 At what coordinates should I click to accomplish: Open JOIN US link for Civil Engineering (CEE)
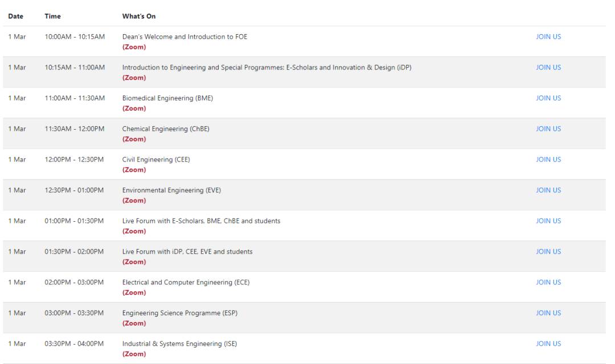[548, 160]
